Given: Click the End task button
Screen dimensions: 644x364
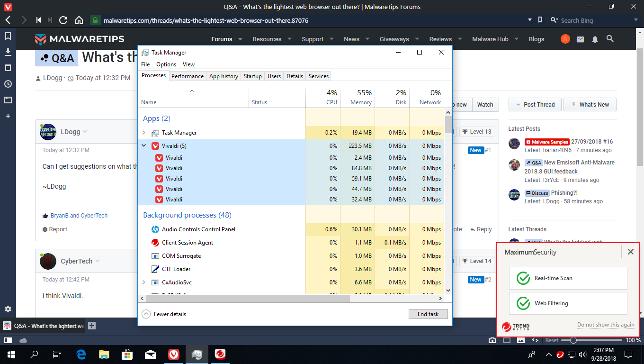Looking at the screenshot, I should click(428, 314).
